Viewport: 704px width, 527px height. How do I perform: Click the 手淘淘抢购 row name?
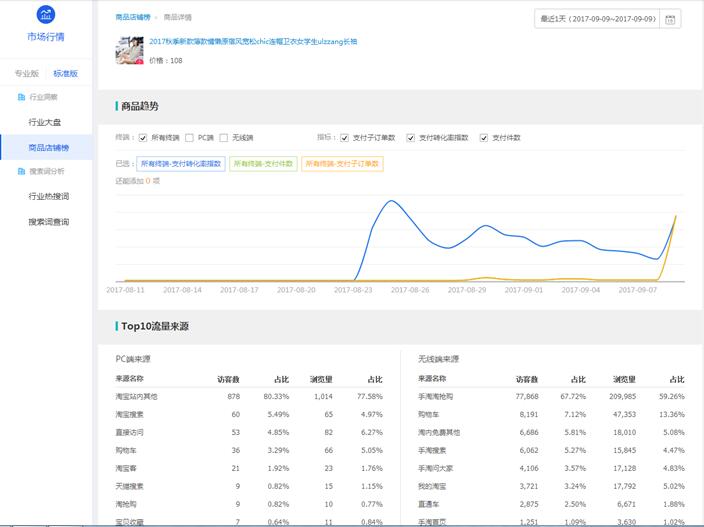coord(436,396)
